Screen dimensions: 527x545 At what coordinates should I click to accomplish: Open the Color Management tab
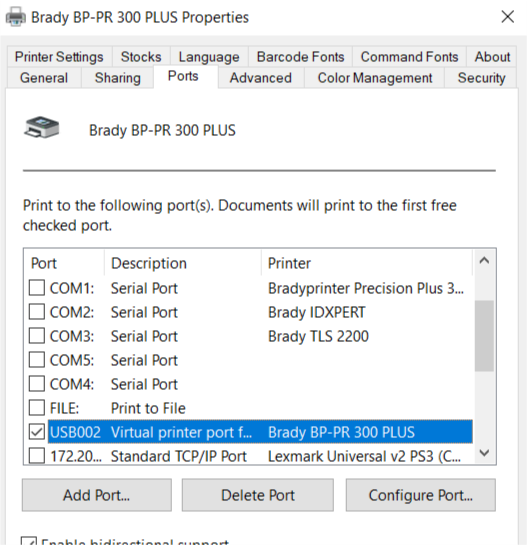pos(375,78)
